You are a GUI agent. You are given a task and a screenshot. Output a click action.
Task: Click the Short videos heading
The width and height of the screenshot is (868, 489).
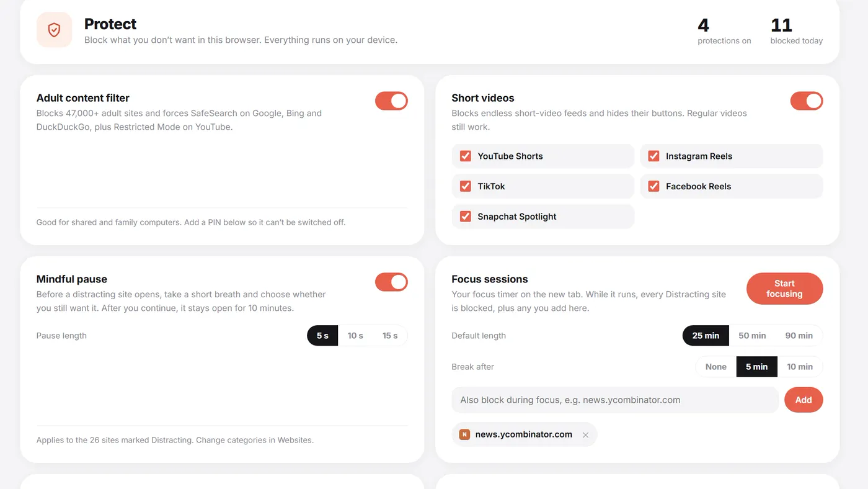[483, 98]
